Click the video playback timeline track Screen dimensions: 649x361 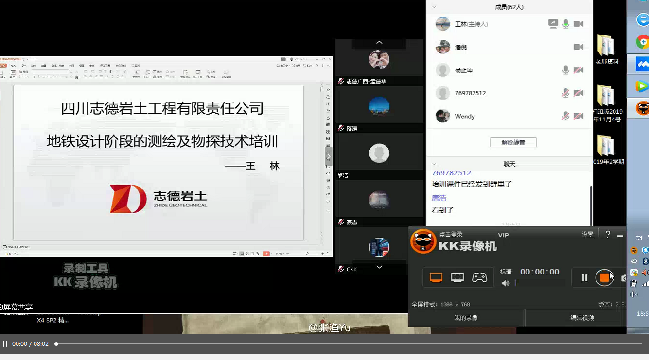tap(350, 344)
